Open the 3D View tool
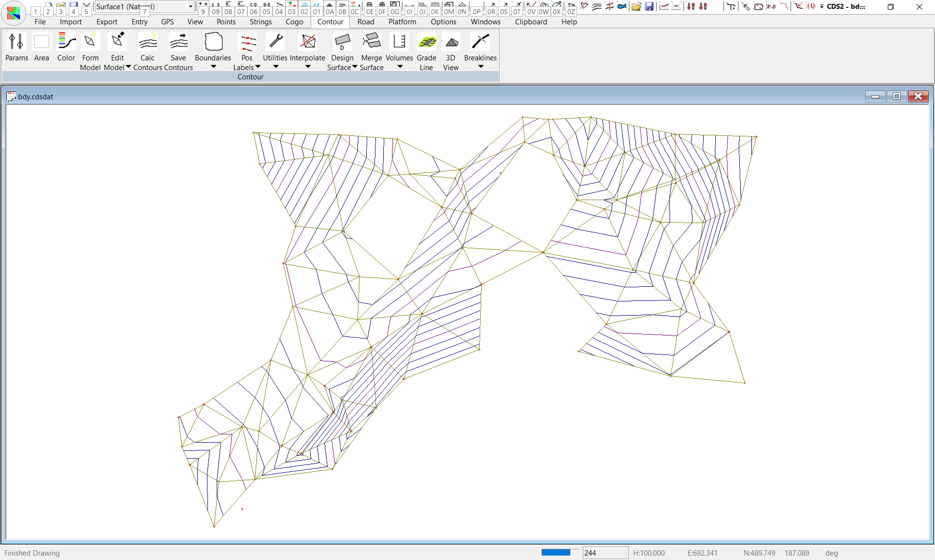 coord(451,42)
